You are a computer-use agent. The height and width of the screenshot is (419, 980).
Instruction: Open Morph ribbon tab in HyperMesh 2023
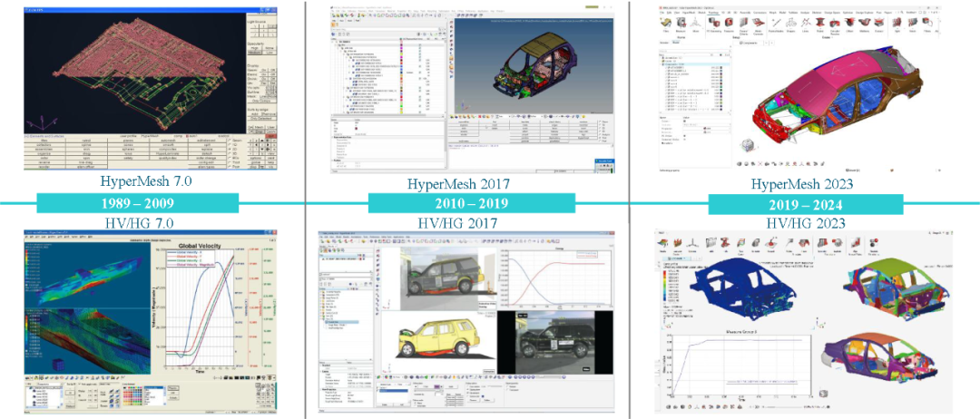point(772,13)
